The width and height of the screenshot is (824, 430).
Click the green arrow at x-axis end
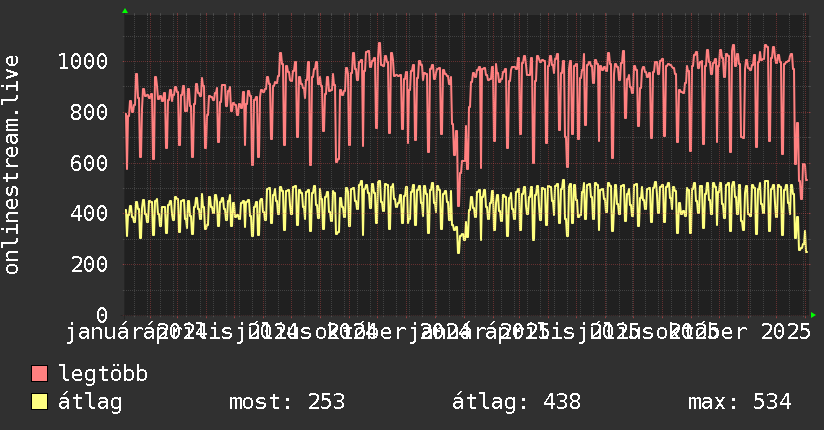[x=813, y=315]
